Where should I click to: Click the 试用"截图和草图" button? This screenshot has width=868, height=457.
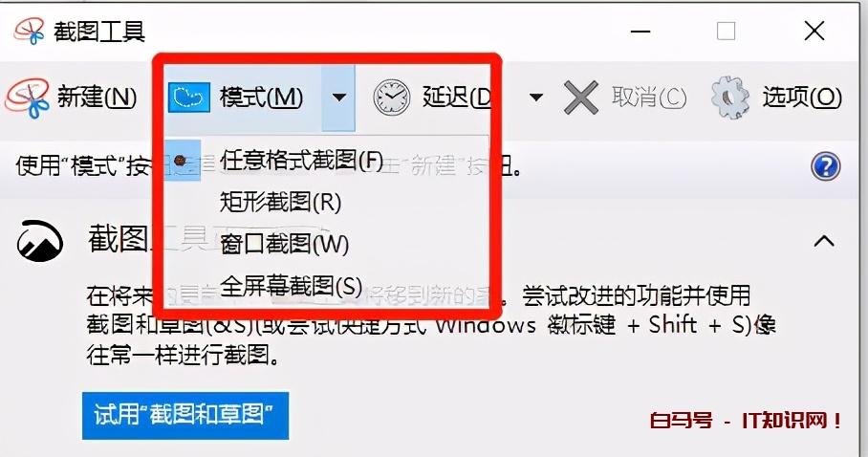pyautogui.click(x=185, y=416)
